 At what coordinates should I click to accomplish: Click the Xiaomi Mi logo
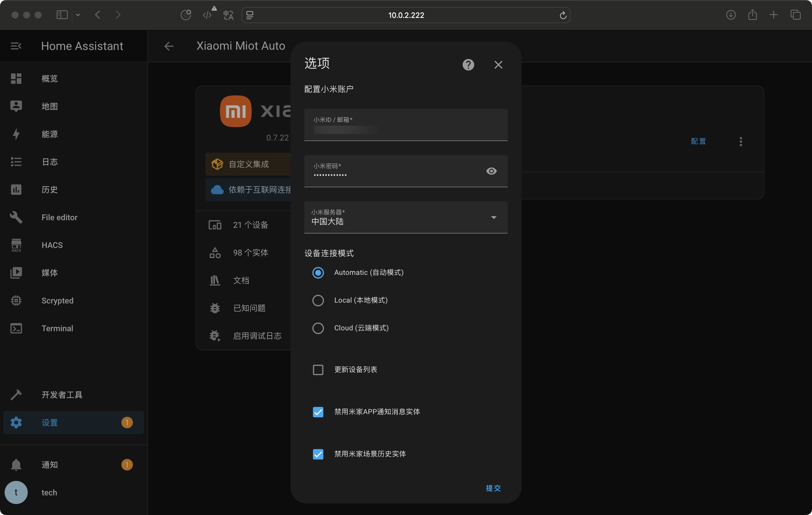pos(236,111)
